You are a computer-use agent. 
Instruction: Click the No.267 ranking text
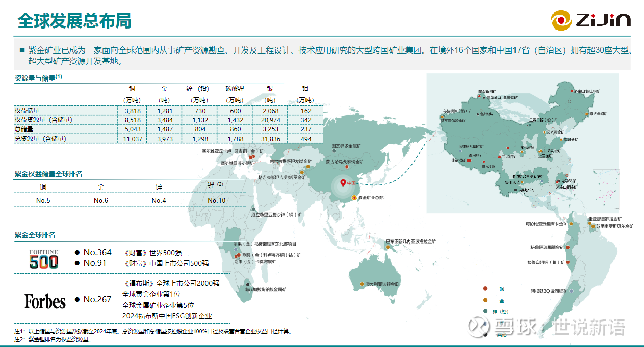coord(97,299)
